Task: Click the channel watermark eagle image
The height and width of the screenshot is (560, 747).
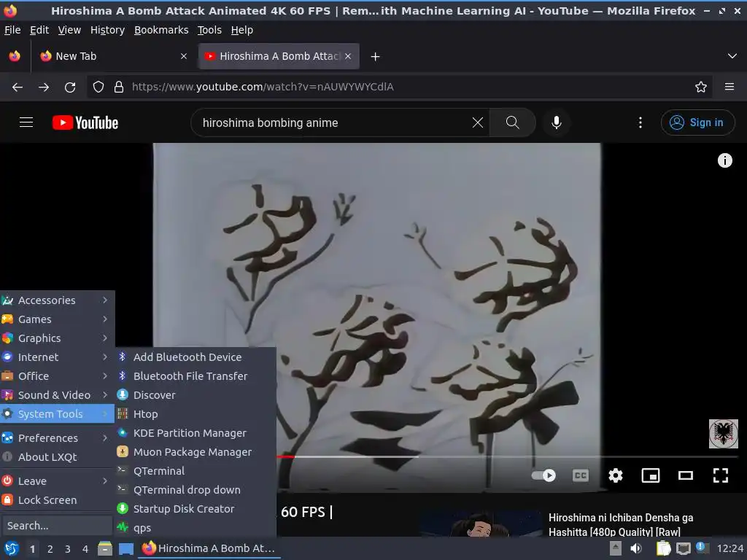Action: (x=723, y=433)
